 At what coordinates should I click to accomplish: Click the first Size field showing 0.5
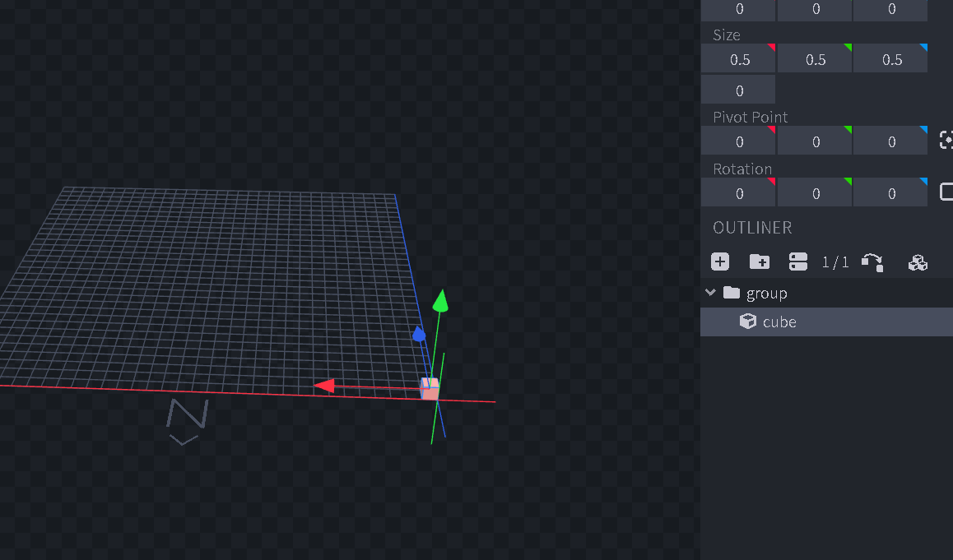click(737, 58)
